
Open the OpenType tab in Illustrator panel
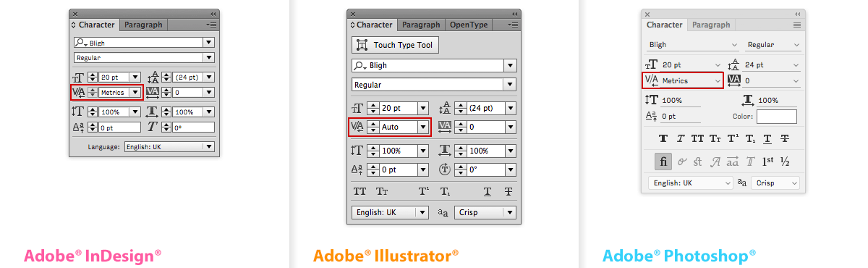[x=469, y=25]
